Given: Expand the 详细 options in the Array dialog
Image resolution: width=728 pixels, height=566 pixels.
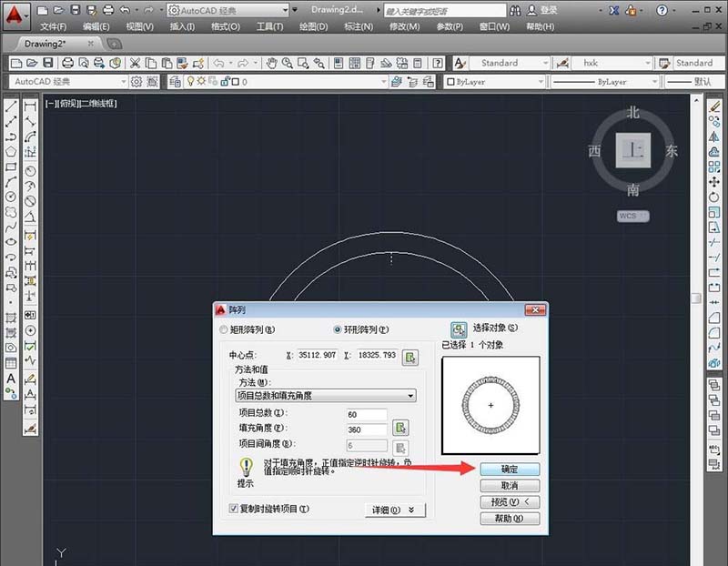Looking at the screenshot, I should click(392, 510).
